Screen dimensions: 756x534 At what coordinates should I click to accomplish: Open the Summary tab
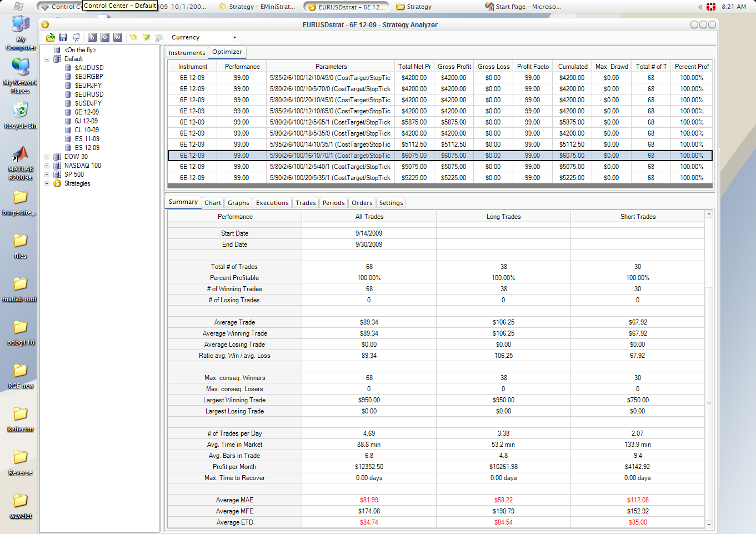[x=183, y=202]
